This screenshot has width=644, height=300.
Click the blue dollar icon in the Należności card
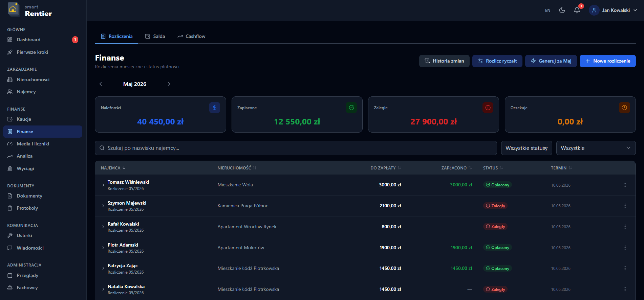pyautogui.click(x=215, y=108)
